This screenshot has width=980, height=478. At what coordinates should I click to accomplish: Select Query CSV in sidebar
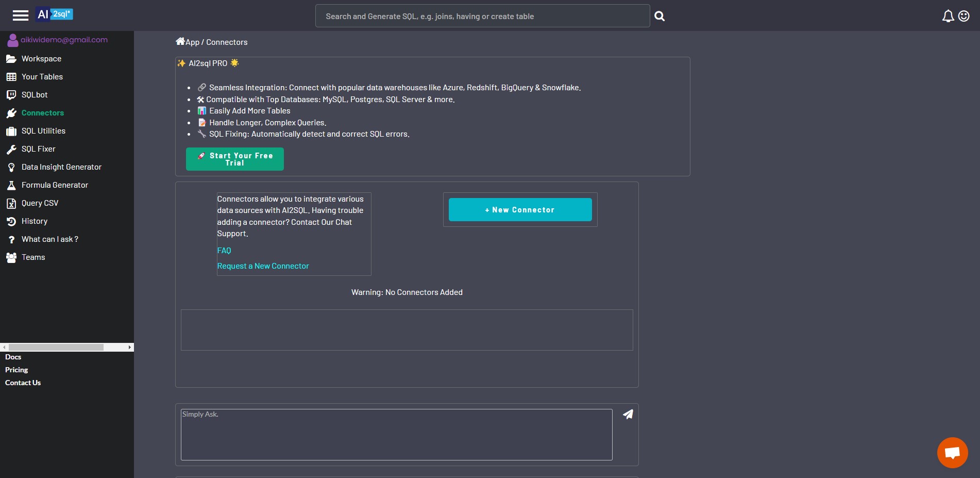point(40,203)
